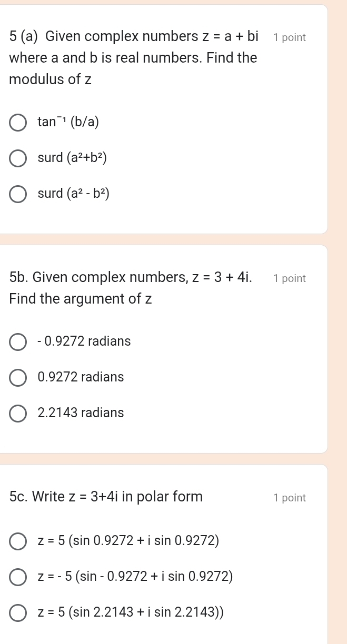Pick the surd (a² - b²) radio button
The height and width of the screenshot is (644, 347).
point(18,194)
